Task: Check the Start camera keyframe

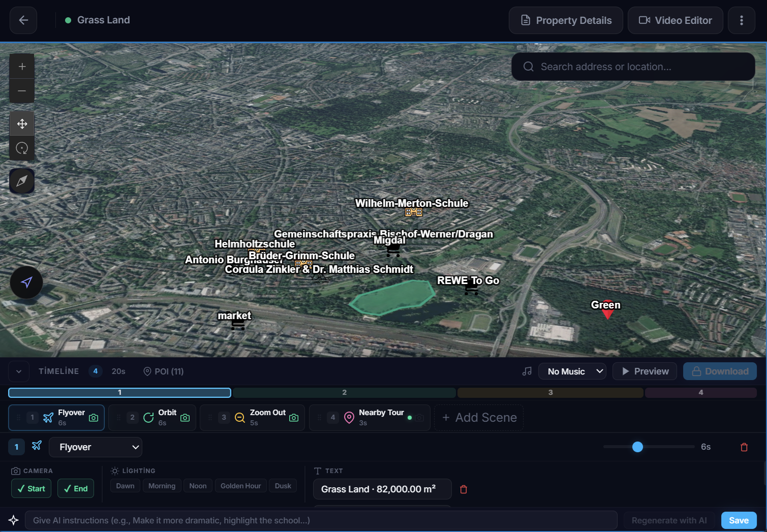Action: (x=31, y=488)
